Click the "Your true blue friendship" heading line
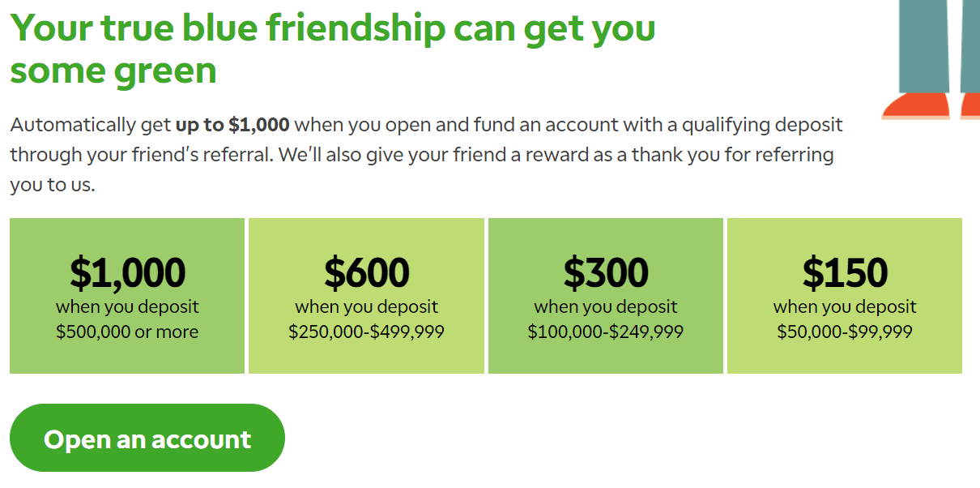Screen dimensions: 980x488 click(333, 28)
